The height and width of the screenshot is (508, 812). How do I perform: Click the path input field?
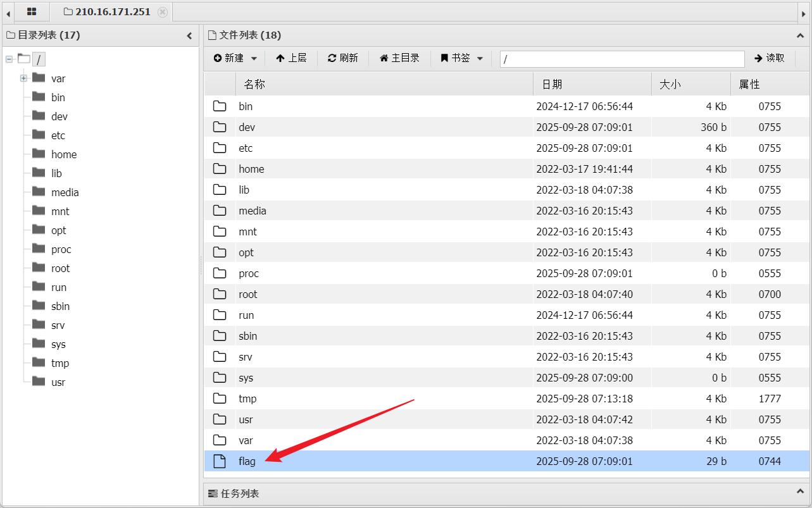tap(621, 59)
